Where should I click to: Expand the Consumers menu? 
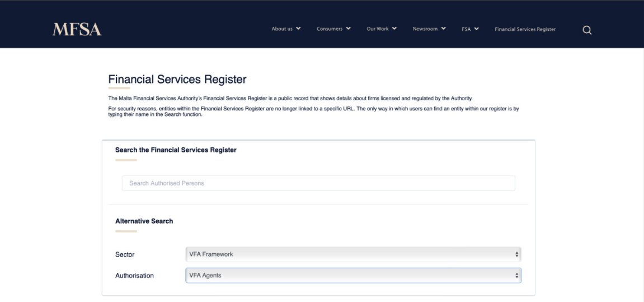click(x=333, y=29)
